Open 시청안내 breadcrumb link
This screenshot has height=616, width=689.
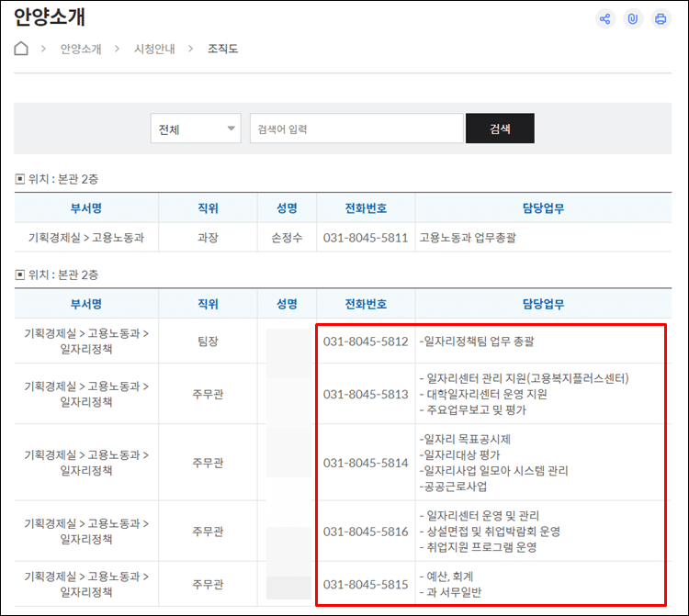(x=154, y=49)
